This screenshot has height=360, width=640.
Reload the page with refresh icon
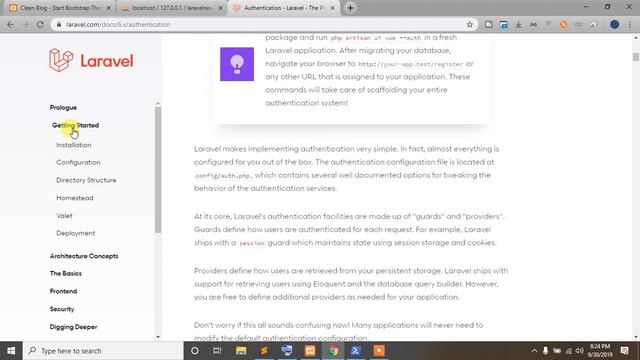[40, 24]
